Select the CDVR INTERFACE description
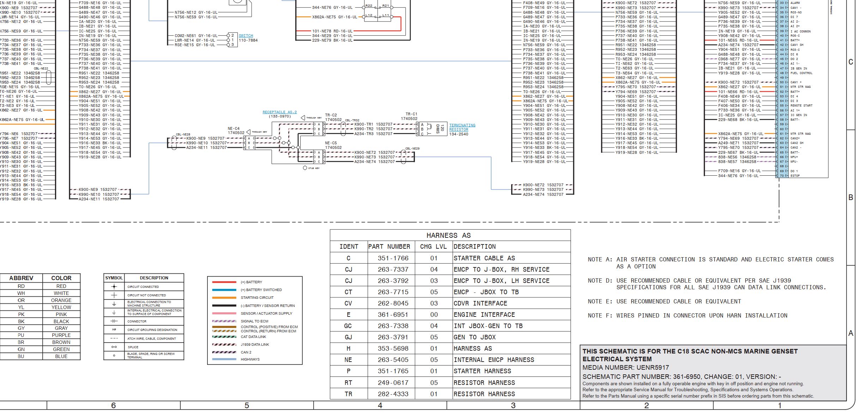The width and height of the screenshot is (868, 417). click(480, 303)
